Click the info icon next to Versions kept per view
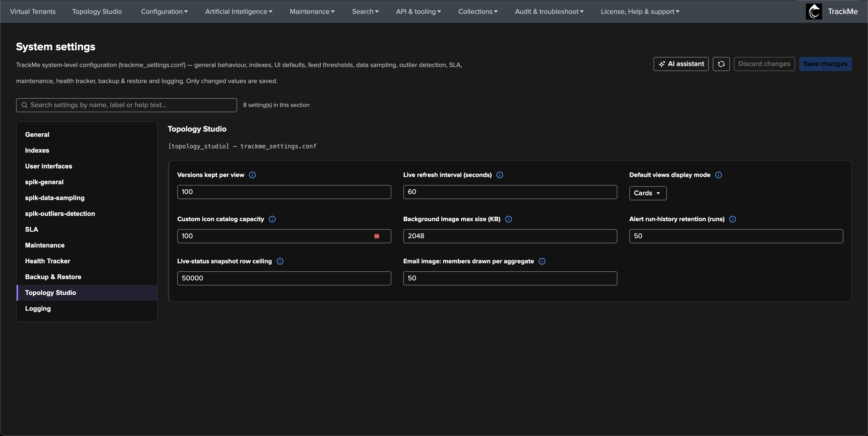Image resolution: width=868 pixels, height=436 pixels. (252, 175)
